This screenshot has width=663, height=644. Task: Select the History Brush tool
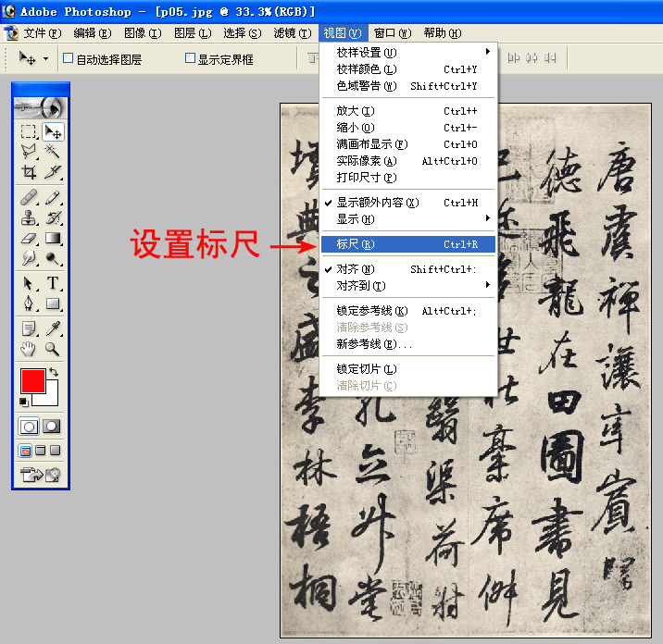[54, 217]
